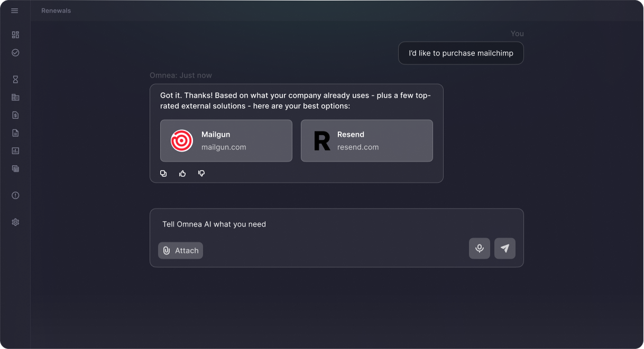The width and height of the screenshot is (644, 349).
Task: Click the Renewals page title
Action: (56, 11)
